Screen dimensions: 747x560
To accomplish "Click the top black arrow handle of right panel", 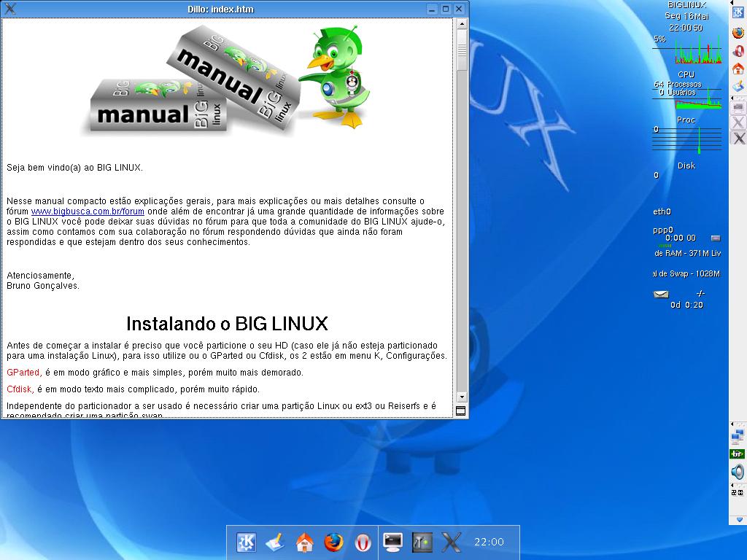I will 732,3.
